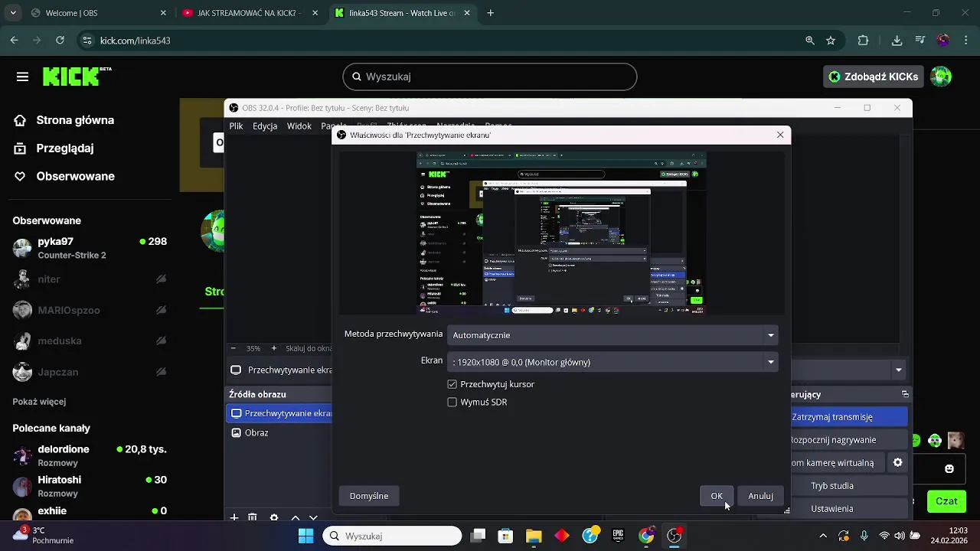The height and width of the screenshot is (551, 980).
Task: Show hidden system tray icons chevron
Action: (823, 536)
